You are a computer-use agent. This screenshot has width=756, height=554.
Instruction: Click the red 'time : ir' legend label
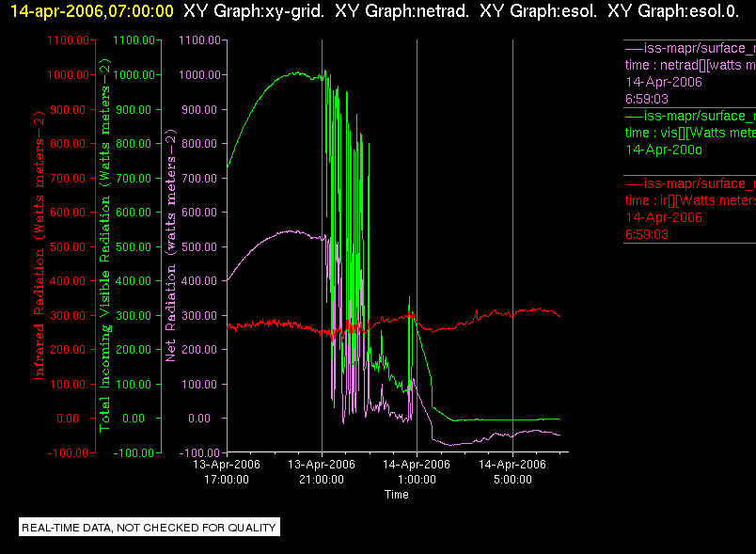click(690, 200)
